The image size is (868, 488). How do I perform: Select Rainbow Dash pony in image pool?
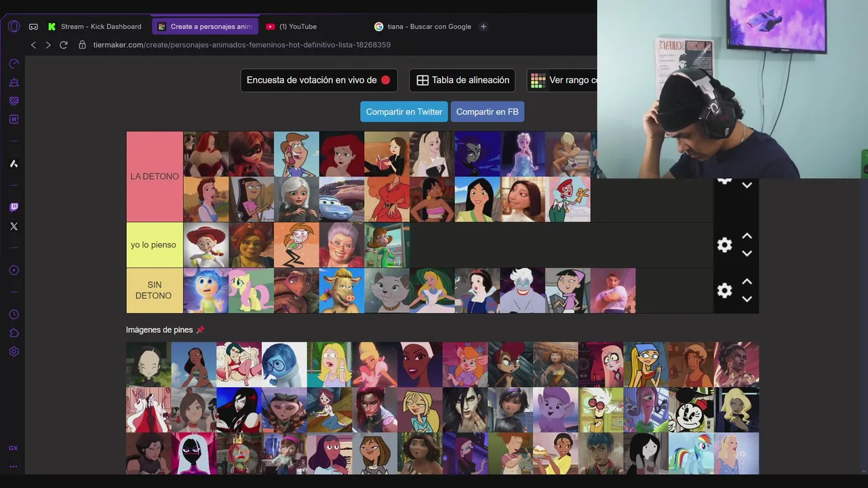pyautogui.click(x=691, y=453)
